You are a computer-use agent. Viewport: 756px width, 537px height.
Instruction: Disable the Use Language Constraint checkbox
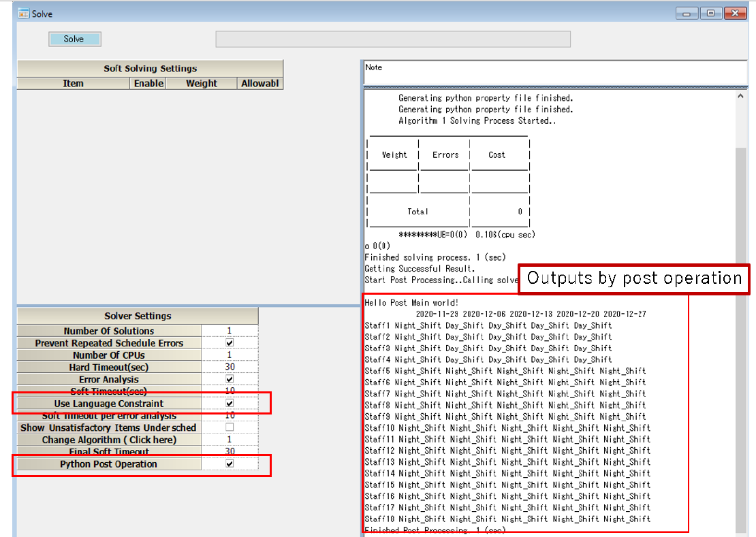click(230, 404)
